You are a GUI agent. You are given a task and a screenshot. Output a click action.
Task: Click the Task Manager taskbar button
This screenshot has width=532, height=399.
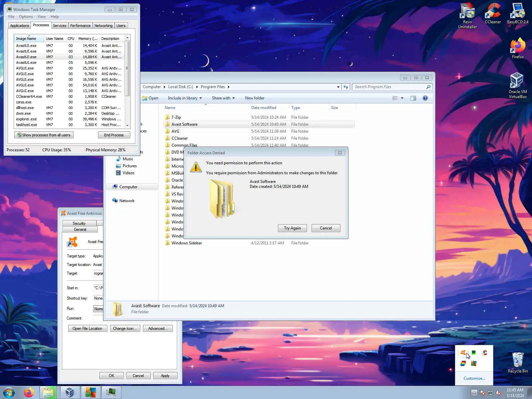pos(111,392)
